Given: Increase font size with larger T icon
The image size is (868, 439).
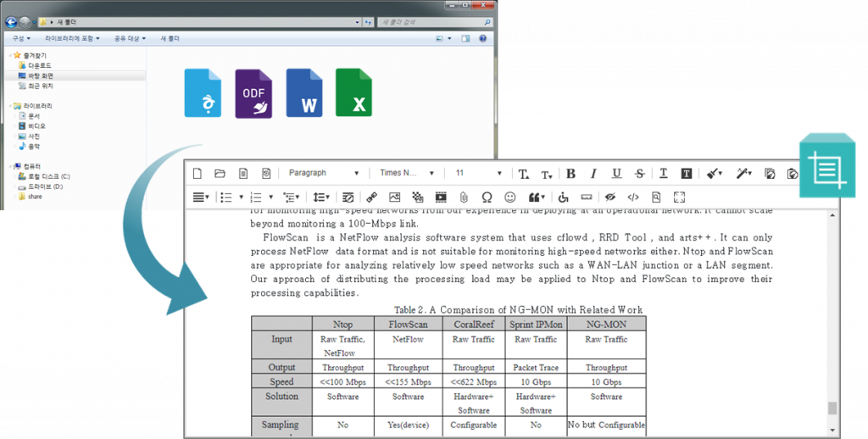Looking at the screenshot, I should pyautogui.click(x=524, y=174).
